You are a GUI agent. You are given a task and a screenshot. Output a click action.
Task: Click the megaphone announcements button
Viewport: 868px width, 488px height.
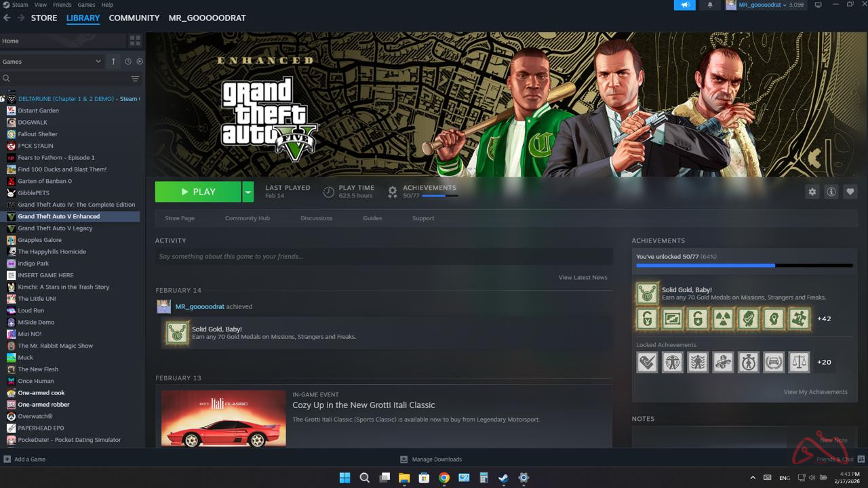(685, 5)
